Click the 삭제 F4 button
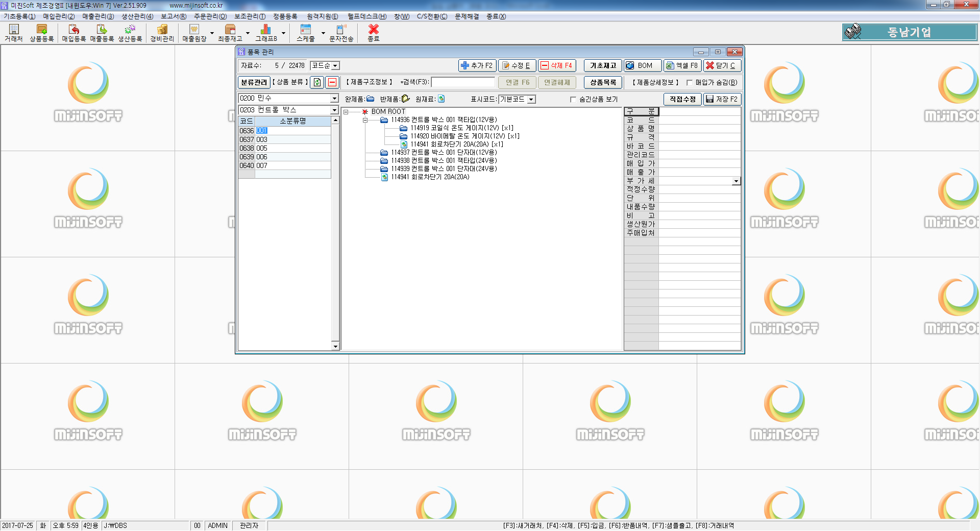The height and width of the screenshot is (531, 980). point(557,66)
